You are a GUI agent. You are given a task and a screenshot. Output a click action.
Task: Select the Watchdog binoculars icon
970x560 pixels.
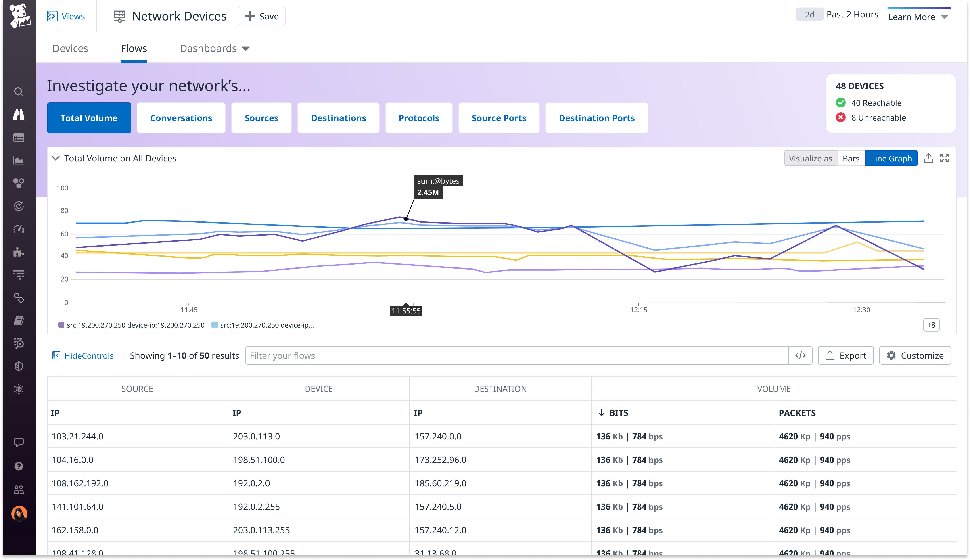pyautogui.click(x=19, y=114)
